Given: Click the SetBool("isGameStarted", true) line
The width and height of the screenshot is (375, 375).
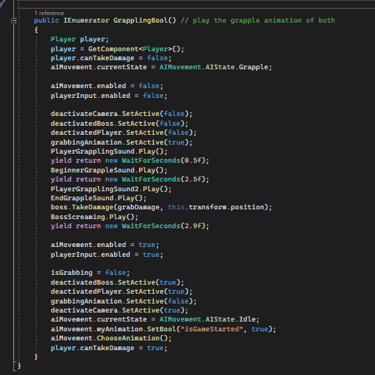Looking at the screenshot, I should [163, 329].
